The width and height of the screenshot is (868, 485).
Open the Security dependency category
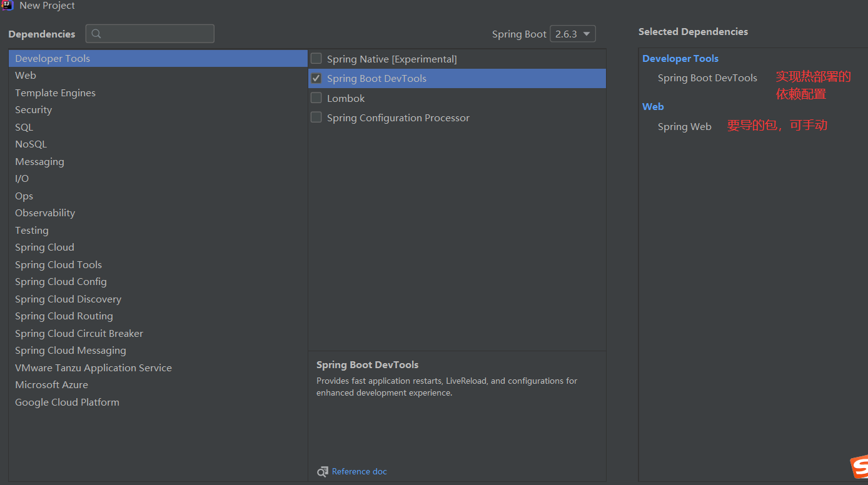point(33,110)
